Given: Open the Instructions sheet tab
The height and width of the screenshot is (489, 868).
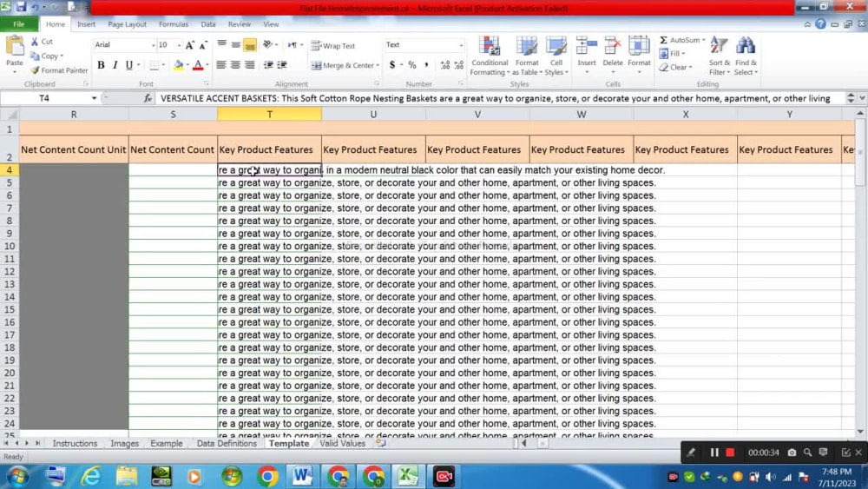Looking at the screenshot, I should 75,443.
